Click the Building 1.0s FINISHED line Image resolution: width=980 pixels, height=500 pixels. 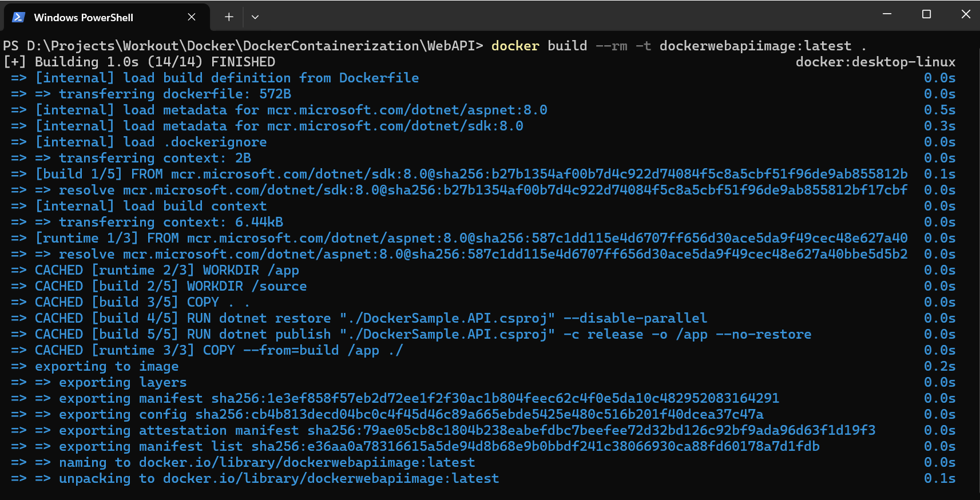tap(140, 62)
